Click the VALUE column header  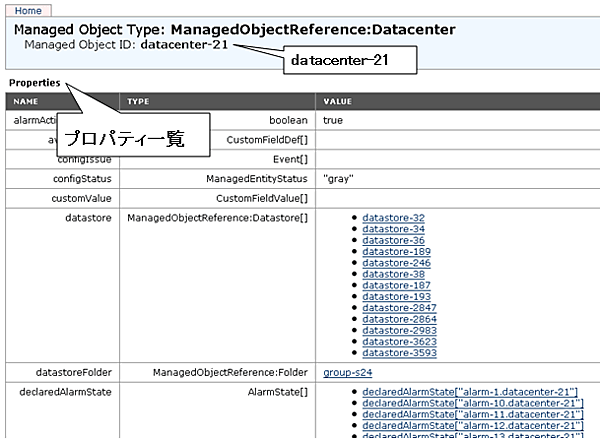[338, 101]
